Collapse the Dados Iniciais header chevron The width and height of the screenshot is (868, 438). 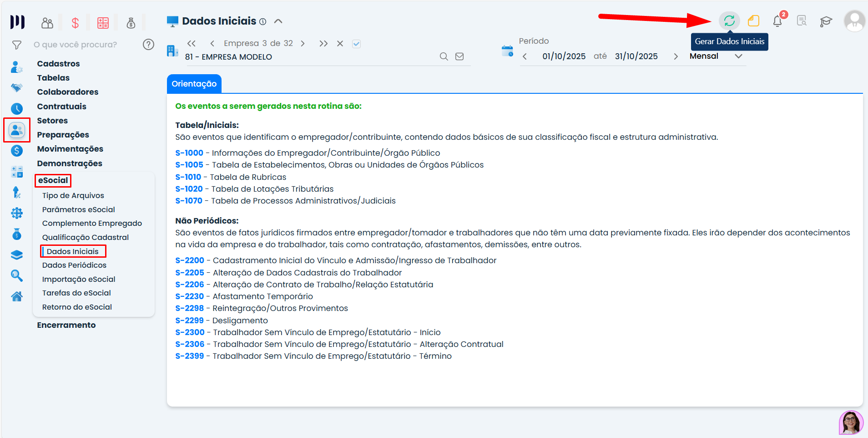[x=278, y=21]
